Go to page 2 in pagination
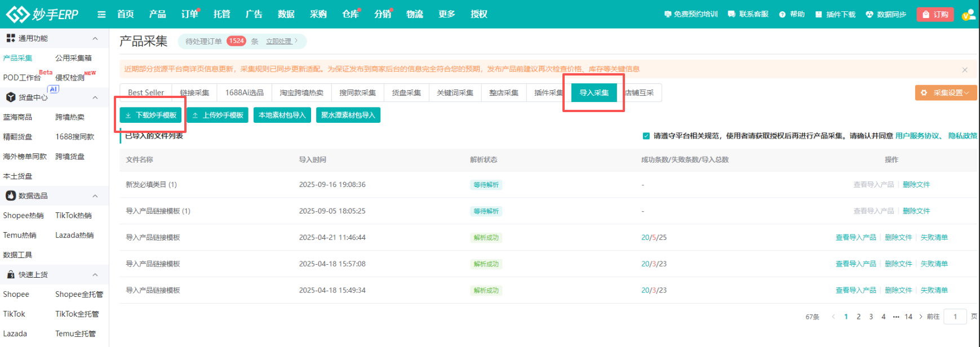 click(x=858, y=317)
